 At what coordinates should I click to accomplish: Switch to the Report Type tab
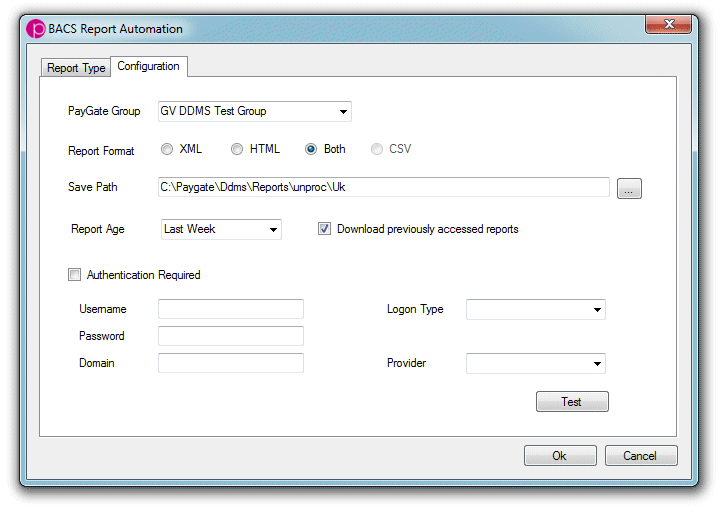pos(76,68)
